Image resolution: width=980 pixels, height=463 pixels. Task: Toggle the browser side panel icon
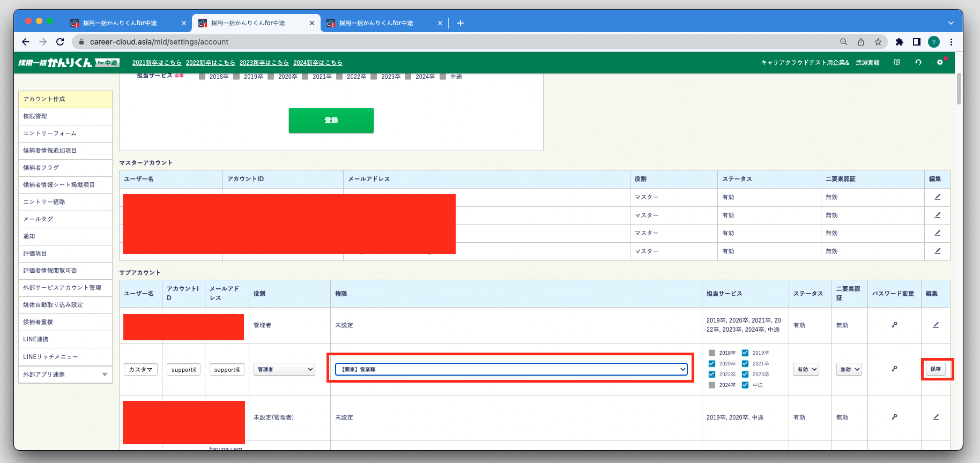pyautogui.click(x=917, y=42)
